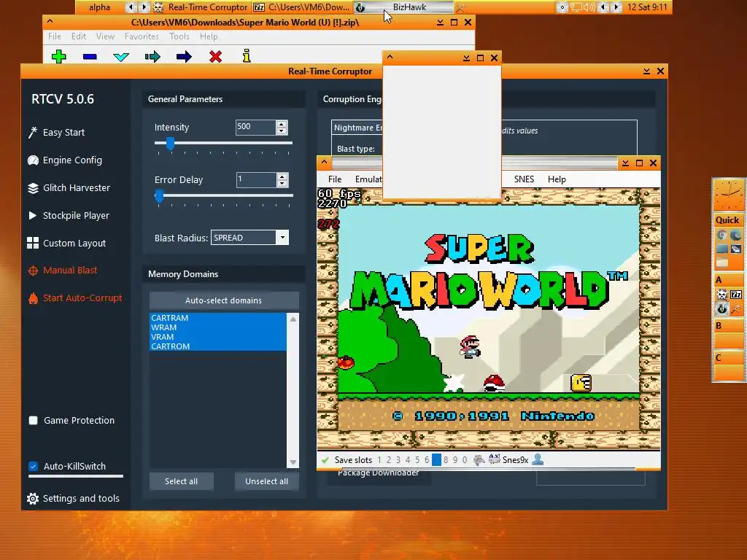Increase the Error Delay spinner value
The width and height of the screenshot is (747, 560).
pyautogui.click(x=282, y=176)
